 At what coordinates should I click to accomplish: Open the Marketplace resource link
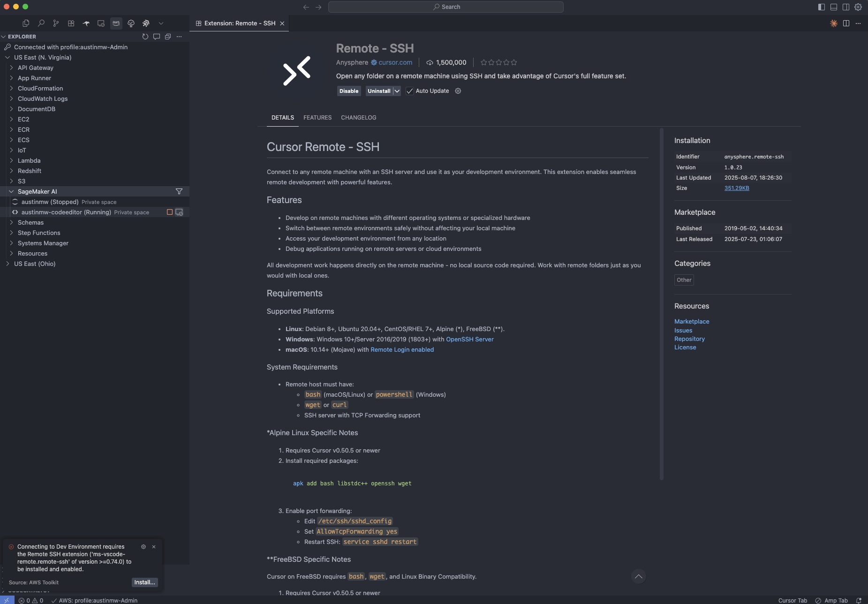pos(692,322)
